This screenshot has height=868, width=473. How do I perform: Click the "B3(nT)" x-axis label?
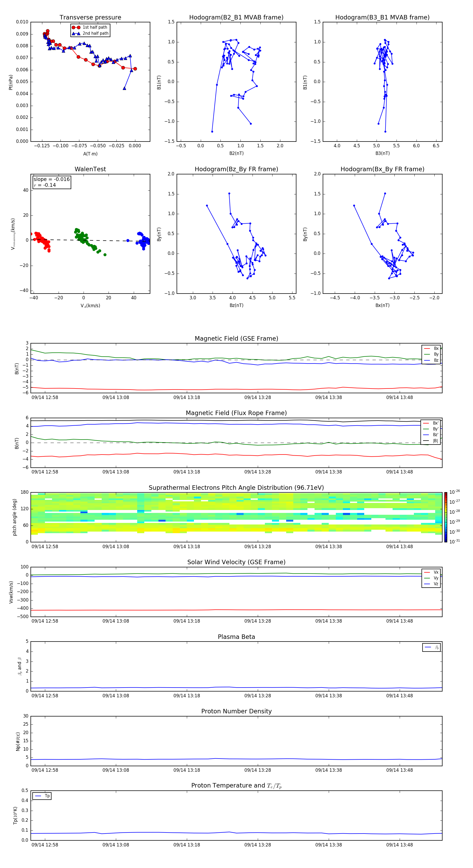(382, 153)
